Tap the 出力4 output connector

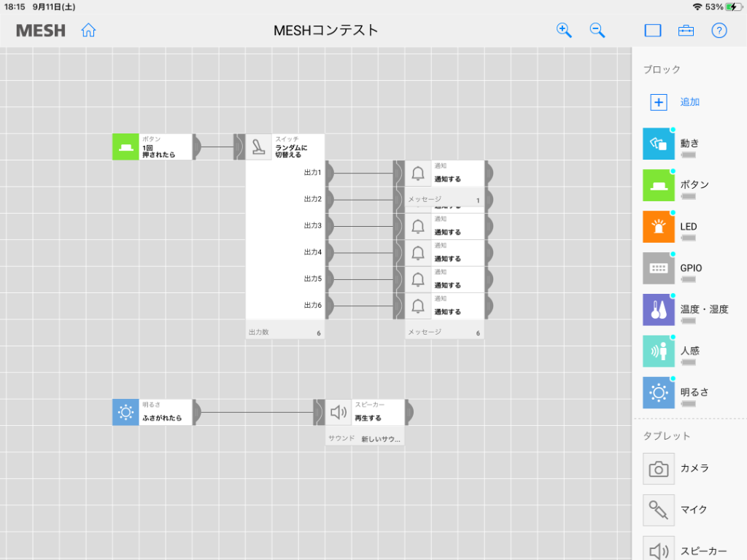coord(329,252)
